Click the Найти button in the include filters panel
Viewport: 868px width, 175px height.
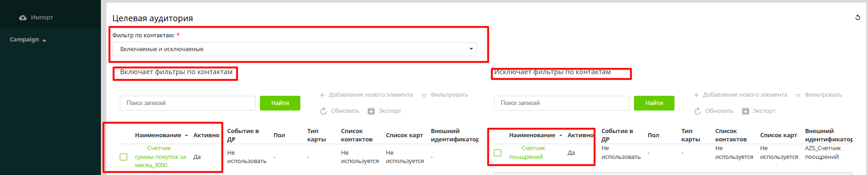(x=280, y=103)
